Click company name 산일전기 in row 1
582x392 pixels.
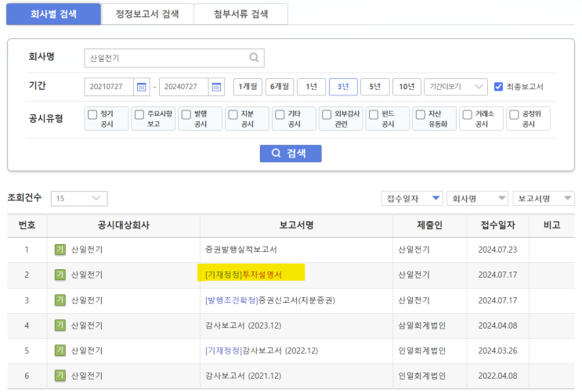pyautogui.click(x=87, y=250)
